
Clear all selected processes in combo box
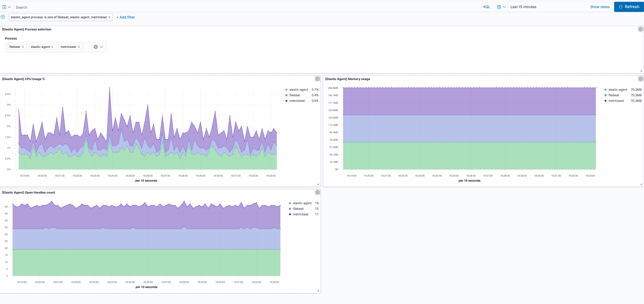(95, 47)
